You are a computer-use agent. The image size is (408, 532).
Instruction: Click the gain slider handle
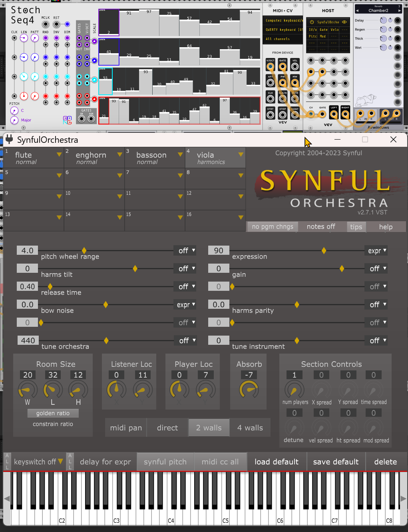pyautogui.click(x=342, y=268)
